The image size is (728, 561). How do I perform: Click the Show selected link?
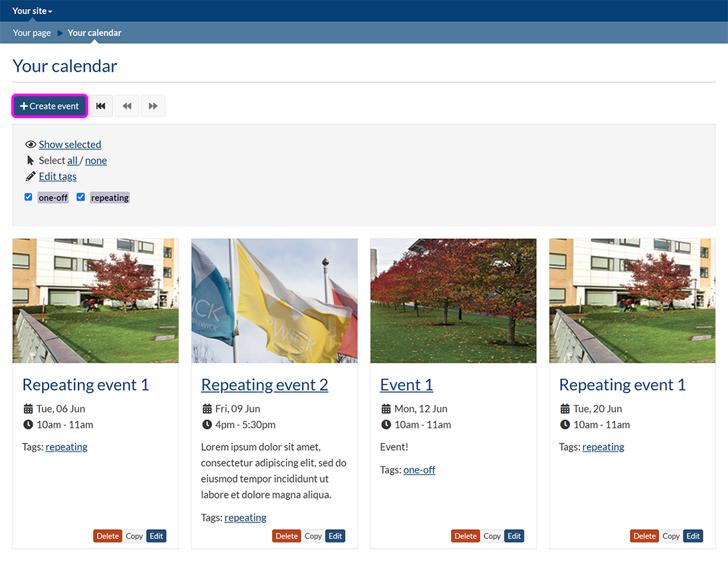click(70, 145)
